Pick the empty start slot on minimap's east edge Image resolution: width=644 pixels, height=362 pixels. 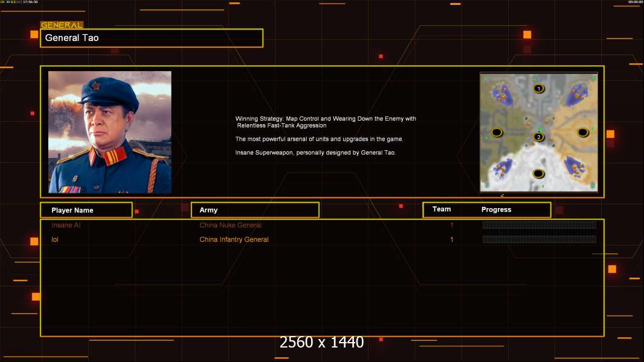point(583,132)
